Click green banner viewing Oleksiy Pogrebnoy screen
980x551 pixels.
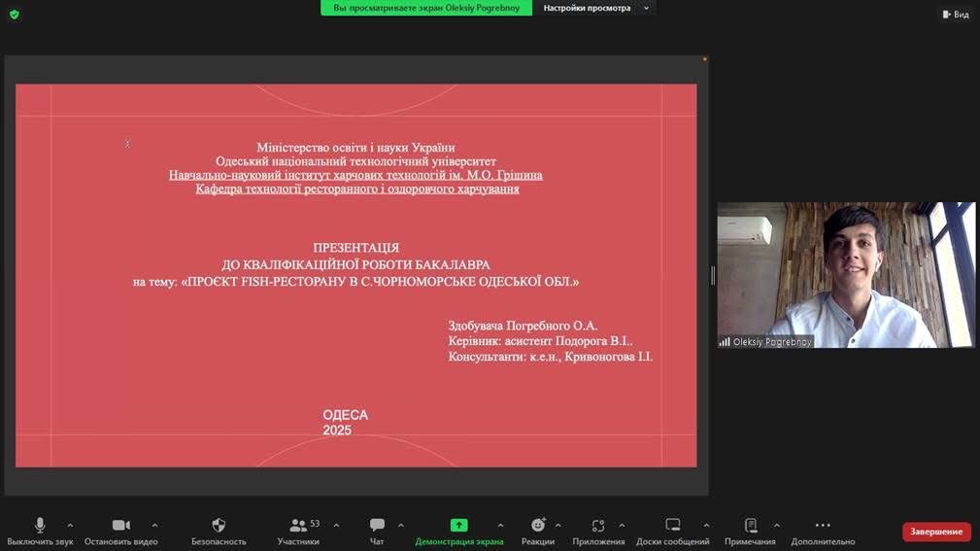point(426,8)
